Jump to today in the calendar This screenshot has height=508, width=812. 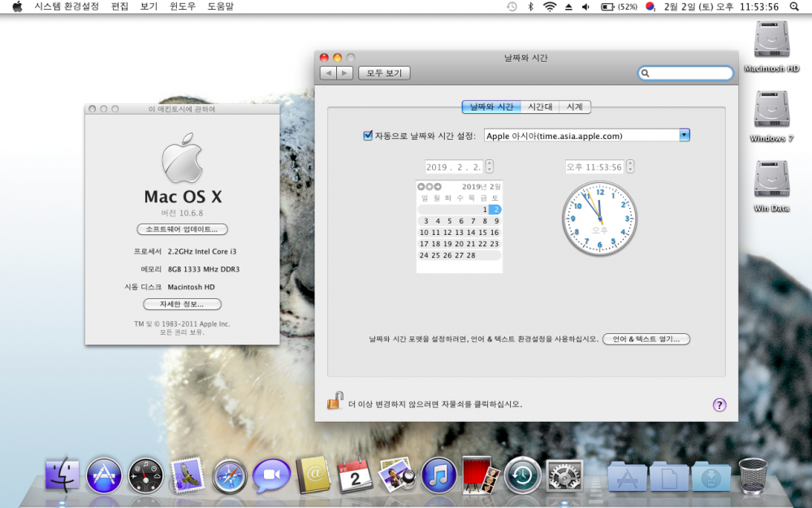(430, 187)
